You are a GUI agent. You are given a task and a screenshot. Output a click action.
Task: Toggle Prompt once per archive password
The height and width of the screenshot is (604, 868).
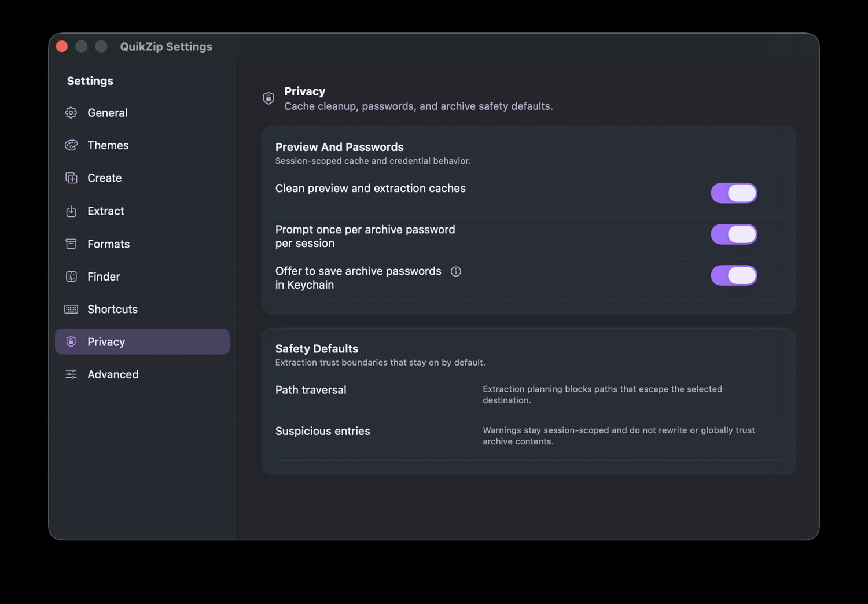point(734,234)
